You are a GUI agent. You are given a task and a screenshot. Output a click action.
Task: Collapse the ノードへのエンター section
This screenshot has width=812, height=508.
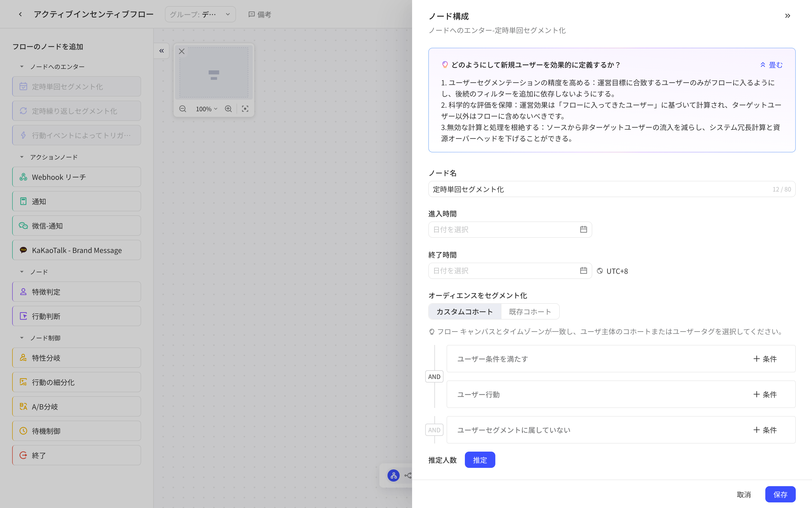tap(22, 67)
